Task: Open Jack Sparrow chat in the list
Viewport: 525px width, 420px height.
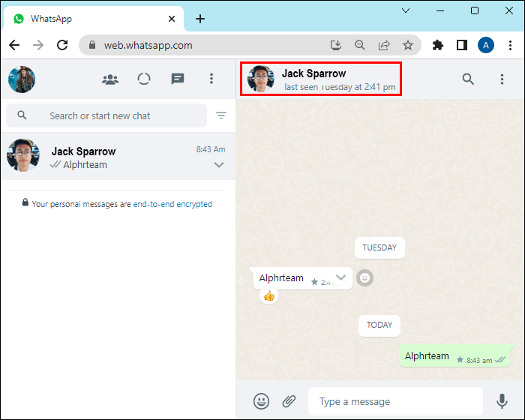Action: coord(118,156)
